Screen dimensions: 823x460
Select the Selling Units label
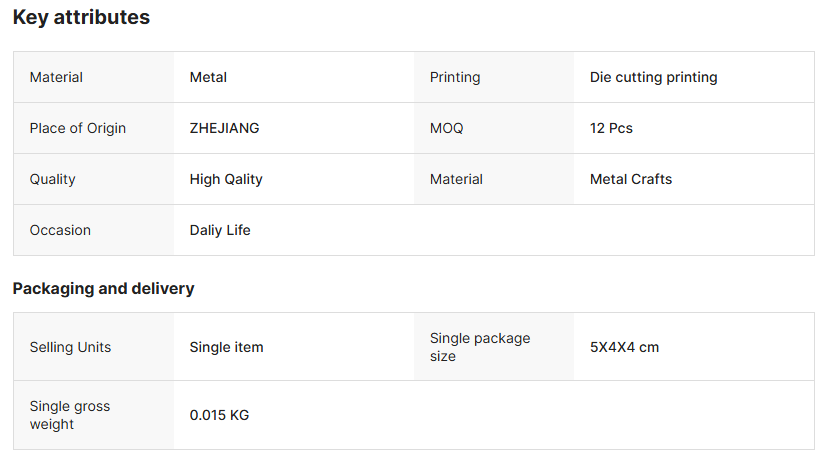pyautogui.click(x=70, y=347)
